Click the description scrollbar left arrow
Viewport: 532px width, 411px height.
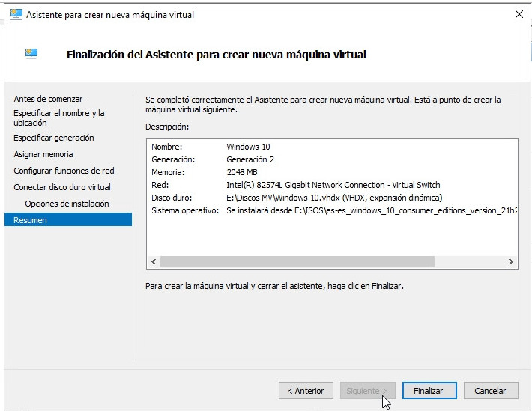(153, 262)
